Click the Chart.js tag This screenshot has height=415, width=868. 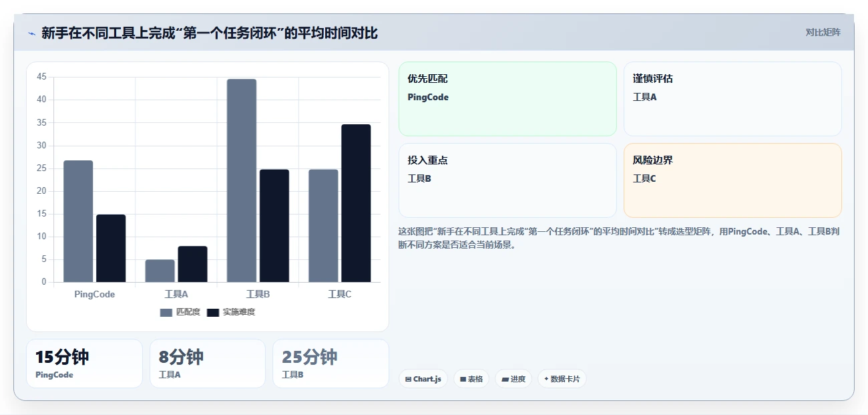[x=423, y=379]
